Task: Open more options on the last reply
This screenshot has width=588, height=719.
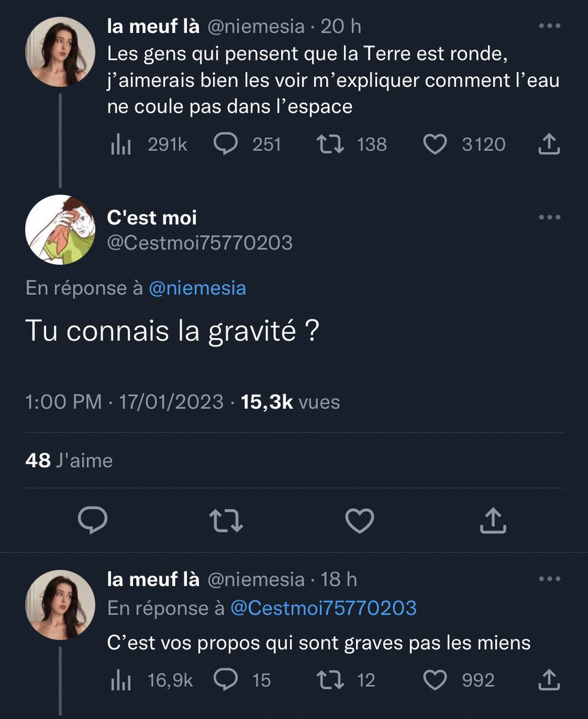Action: tap(550, 579)
